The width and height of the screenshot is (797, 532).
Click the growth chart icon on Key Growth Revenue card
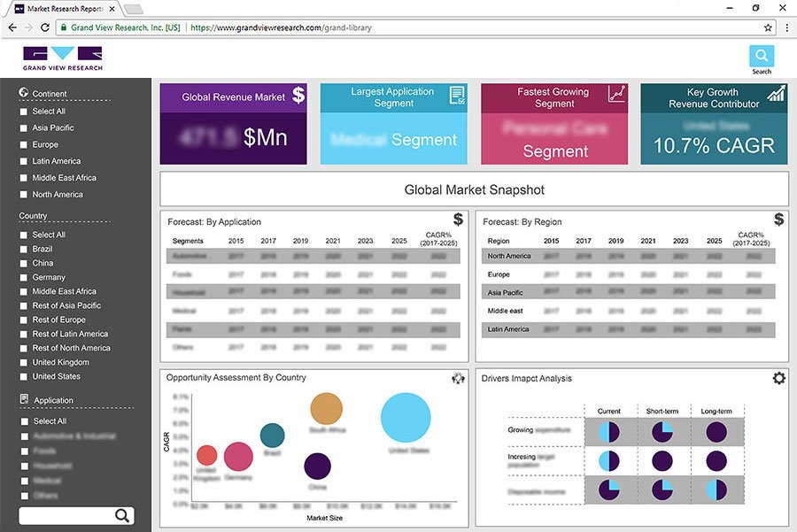pyautogui.click(x=777, y=91)
